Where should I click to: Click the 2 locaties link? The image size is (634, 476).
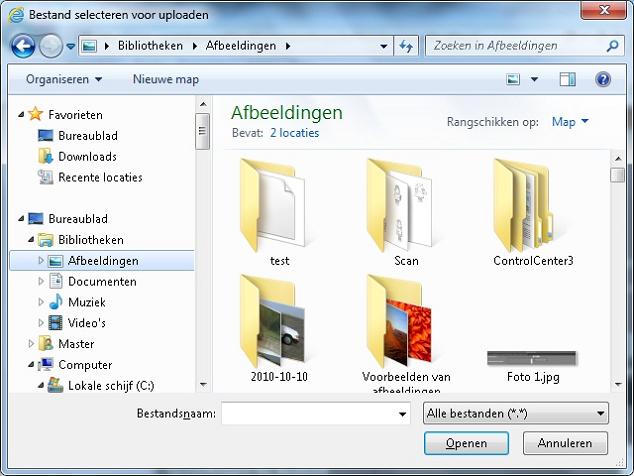point(294,133)
